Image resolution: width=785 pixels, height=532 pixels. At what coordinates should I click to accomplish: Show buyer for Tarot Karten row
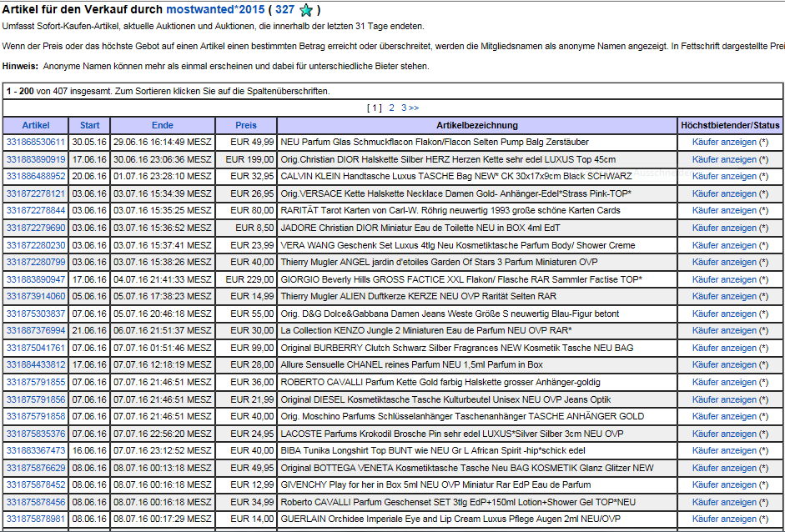724,210
